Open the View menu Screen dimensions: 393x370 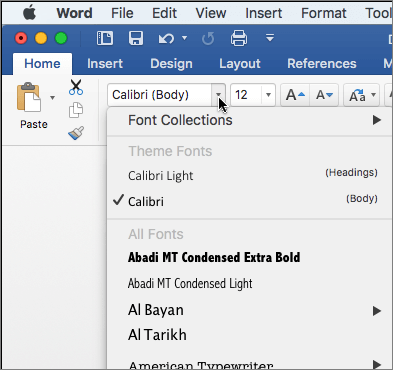(211, 13)
